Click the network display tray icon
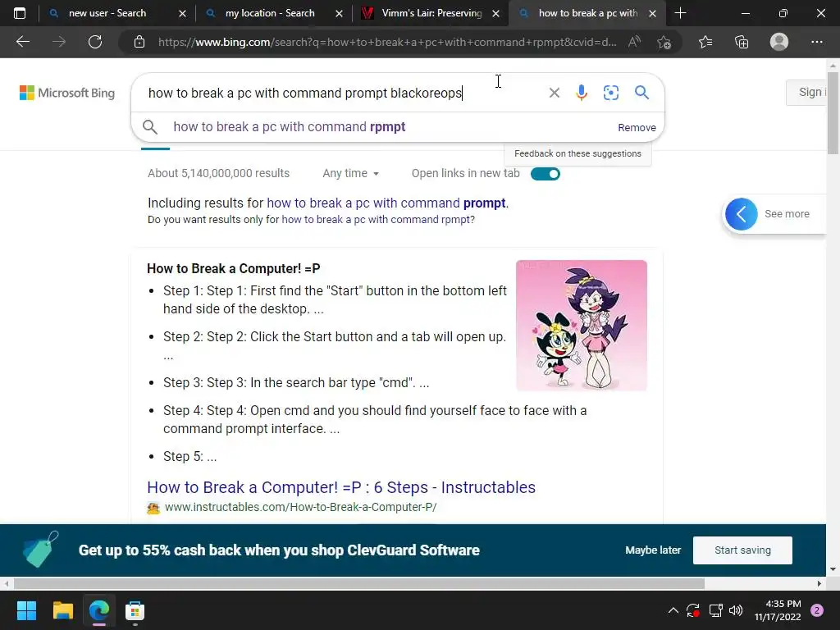 pyautogui.click(x=715, y=610)
